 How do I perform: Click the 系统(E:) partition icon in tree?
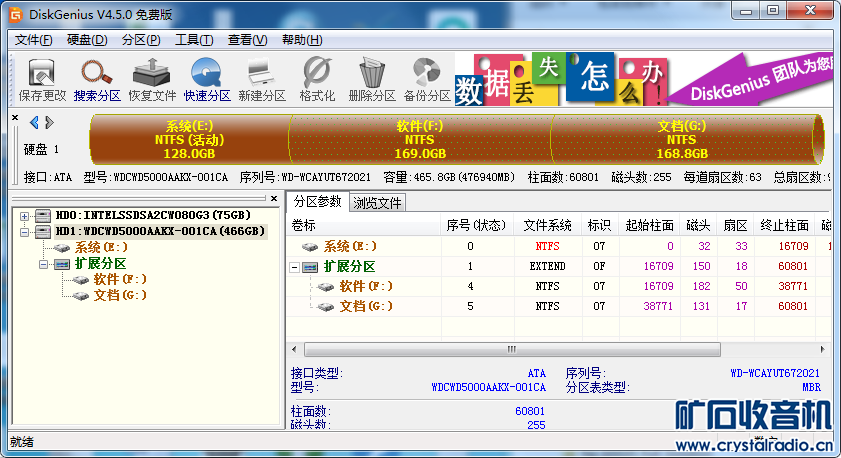point(62,248)
